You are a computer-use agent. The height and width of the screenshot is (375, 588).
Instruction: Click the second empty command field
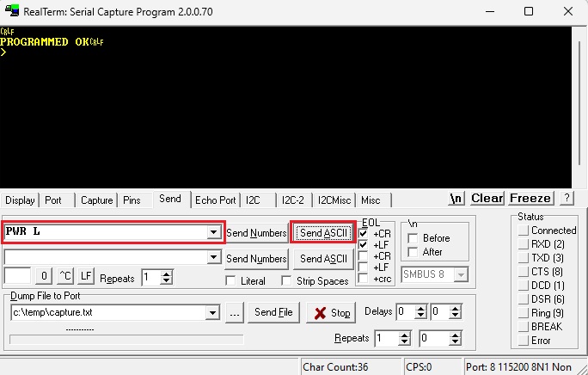(106, 257)
